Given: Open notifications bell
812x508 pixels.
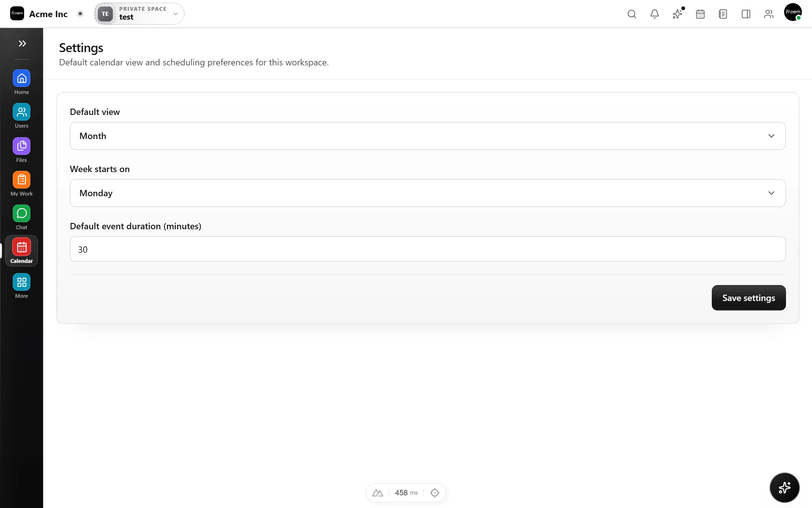Looking at the screenshot, I should (x=654, y=14).
